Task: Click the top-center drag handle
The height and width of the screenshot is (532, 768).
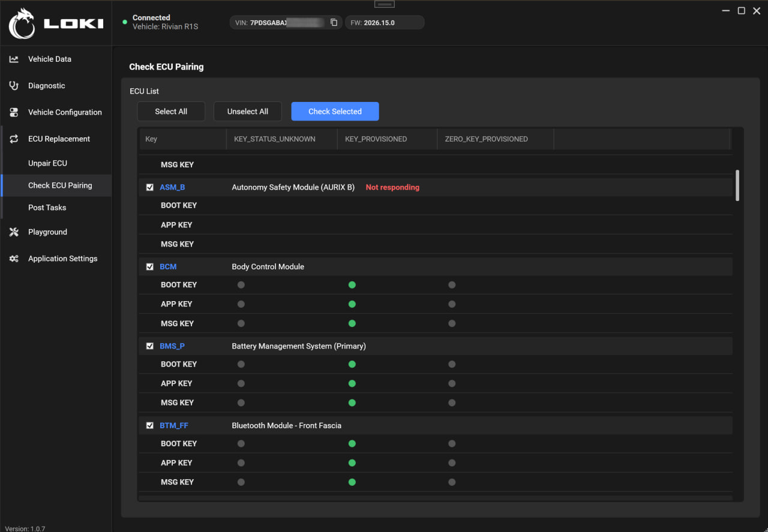Action: tap(384, 4)
